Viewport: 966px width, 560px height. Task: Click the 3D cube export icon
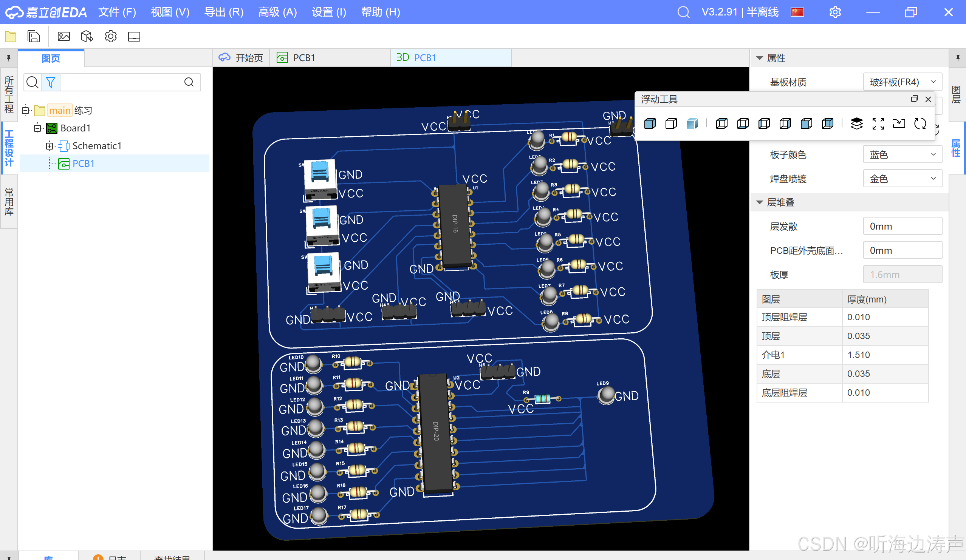[87, 37]
